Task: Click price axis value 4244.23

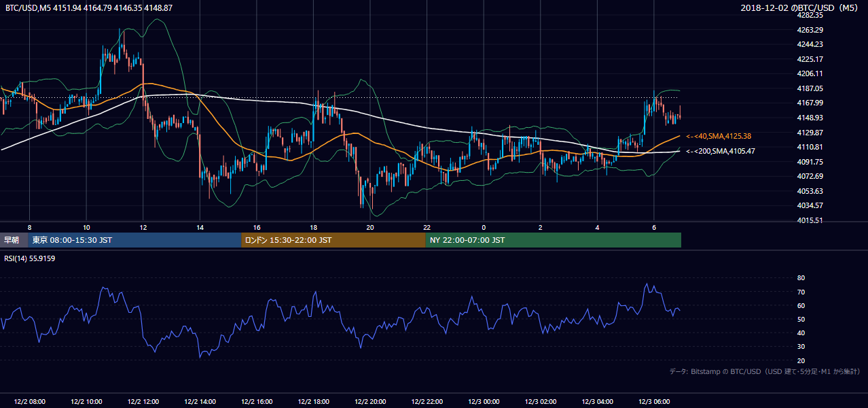Action: coord(810,44)
